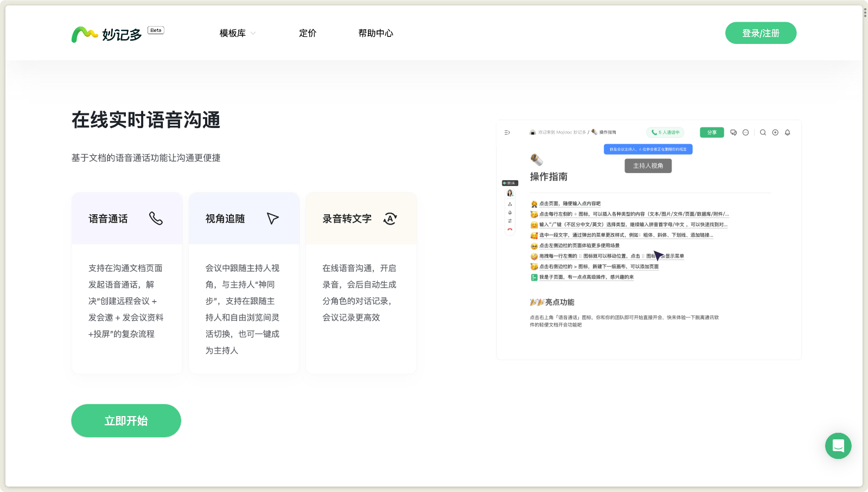This screenshot has height=492, width=868.
Task: Add a participant via the add-person icon
Action: (x=509, y=205)
